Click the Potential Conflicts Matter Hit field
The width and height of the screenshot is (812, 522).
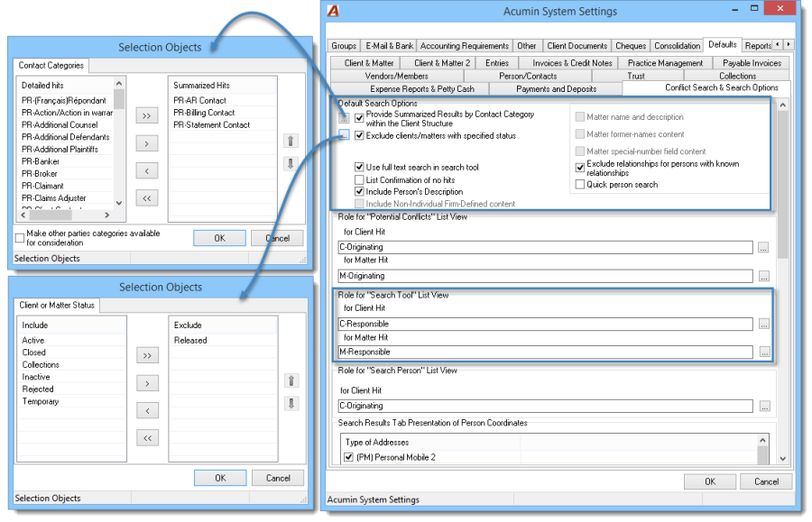545,276
